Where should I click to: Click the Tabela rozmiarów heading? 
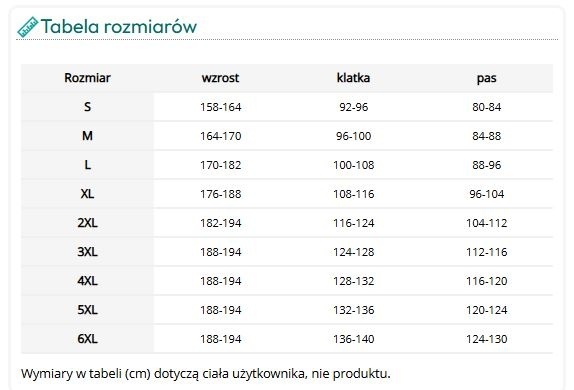(119, 26)
